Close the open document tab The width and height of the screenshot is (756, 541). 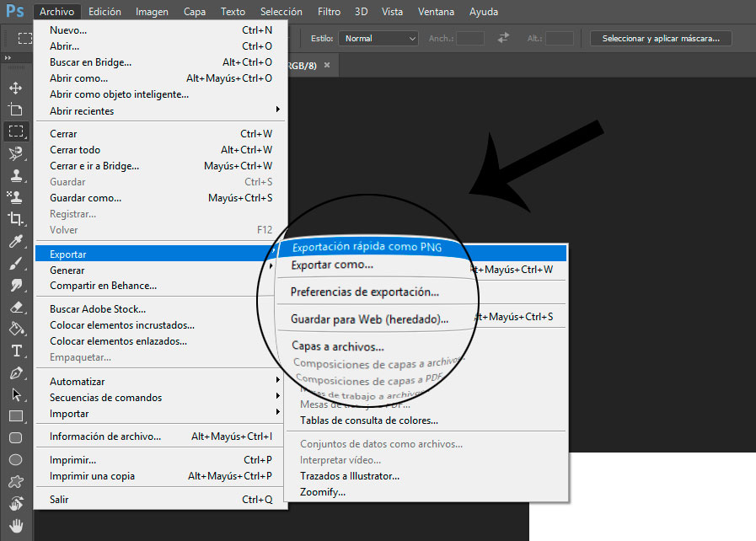point(327,65)
